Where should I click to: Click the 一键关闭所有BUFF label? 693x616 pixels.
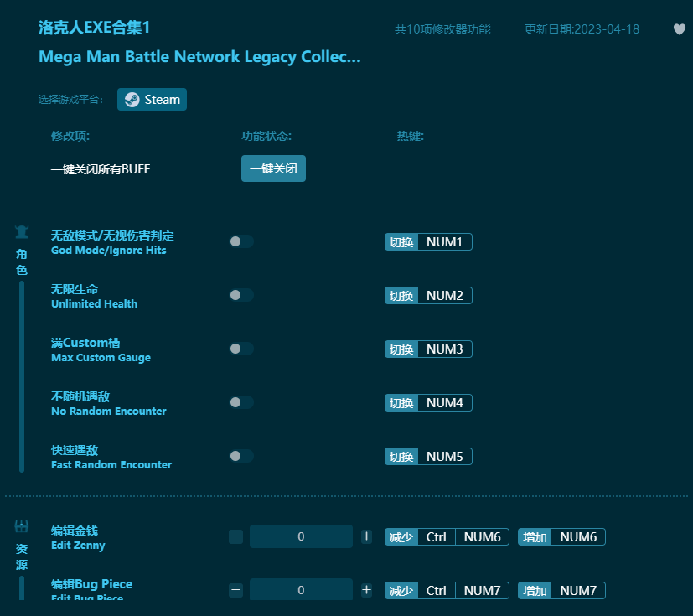click(101, 168)
